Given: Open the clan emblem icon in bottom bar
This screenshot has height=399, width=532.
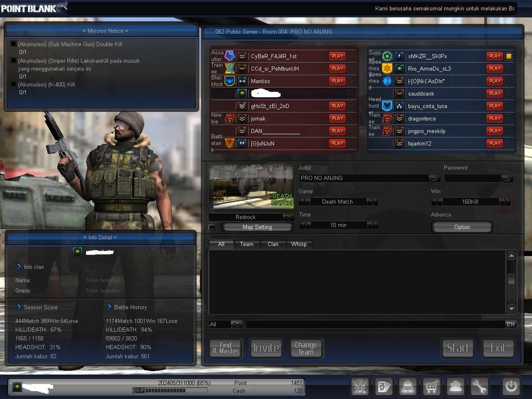Looking at the screenshot, I should coord(360,387).
